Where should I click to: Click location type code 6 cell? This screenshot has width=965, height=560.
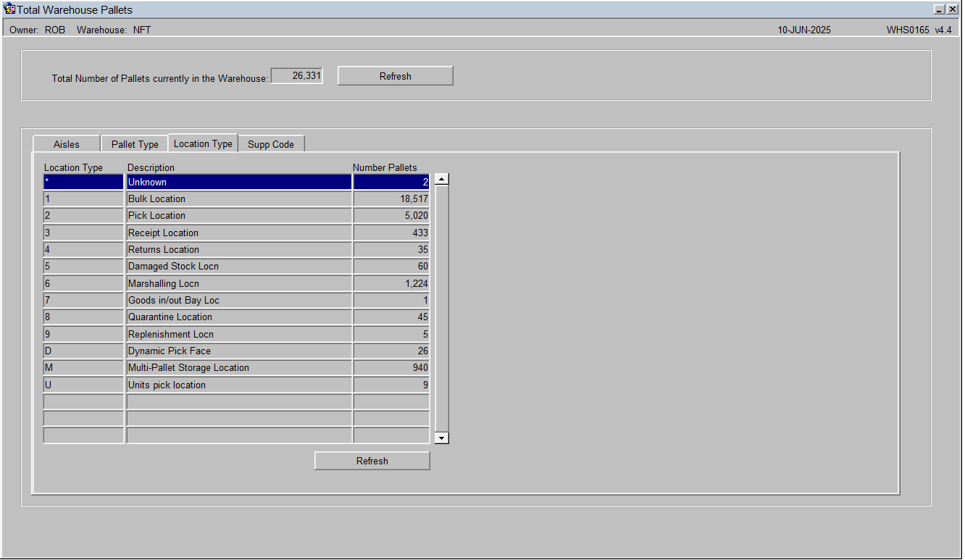(x=83, y=283)
